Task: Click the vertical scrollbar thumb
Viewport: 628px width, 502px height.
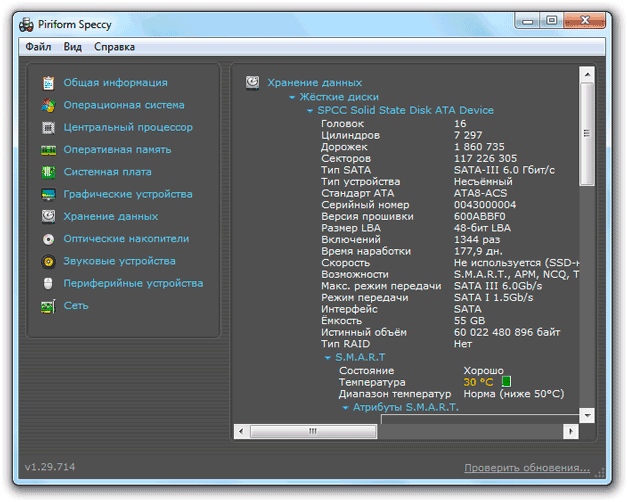Action: click(x=587, y=134)
